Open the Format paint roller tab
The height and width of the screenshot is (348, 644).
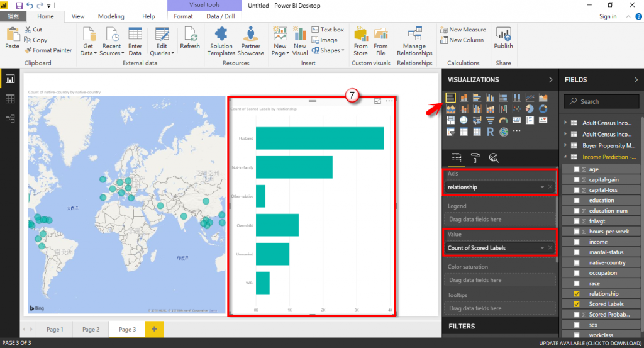475,158
